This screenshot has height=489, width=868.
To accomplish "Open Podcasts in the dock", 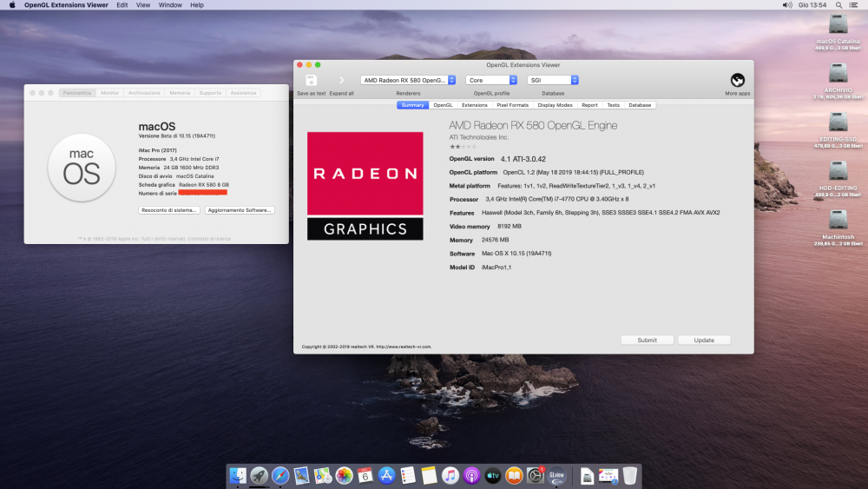I will 471,475.
